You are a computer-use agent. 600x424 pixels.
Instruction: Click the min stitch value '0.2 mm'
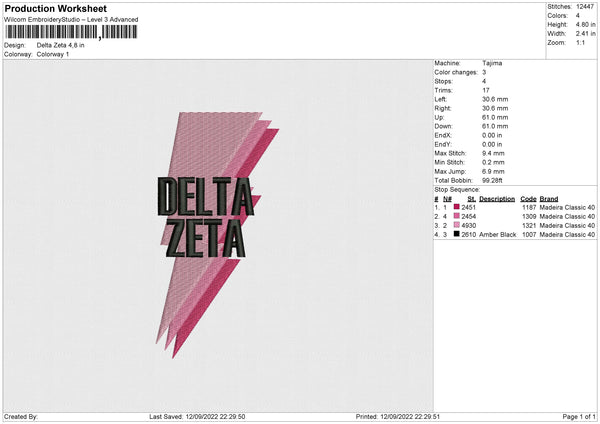(x=493, y=162)
